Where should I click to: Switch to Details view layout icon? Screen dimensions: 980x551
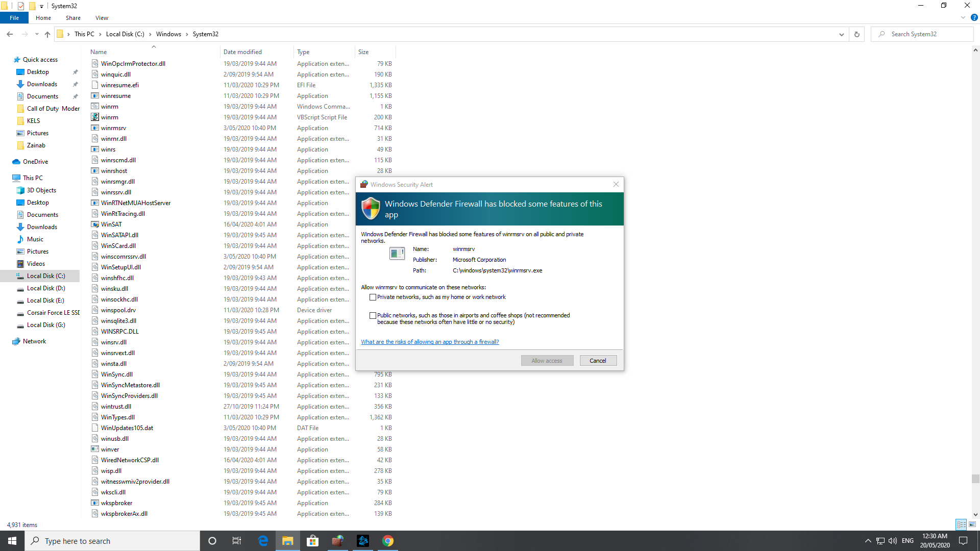(961, 524)
